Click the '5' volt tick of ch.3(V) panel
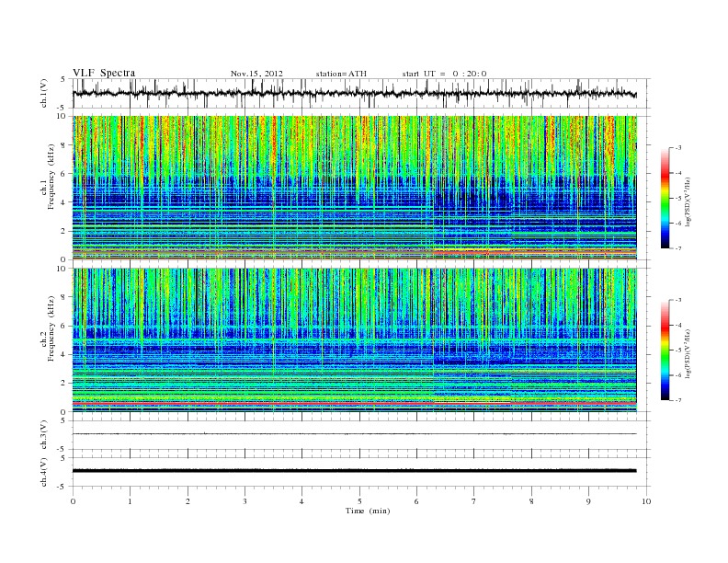The height and width of the screenshot is (563, 728). [64, 420]
